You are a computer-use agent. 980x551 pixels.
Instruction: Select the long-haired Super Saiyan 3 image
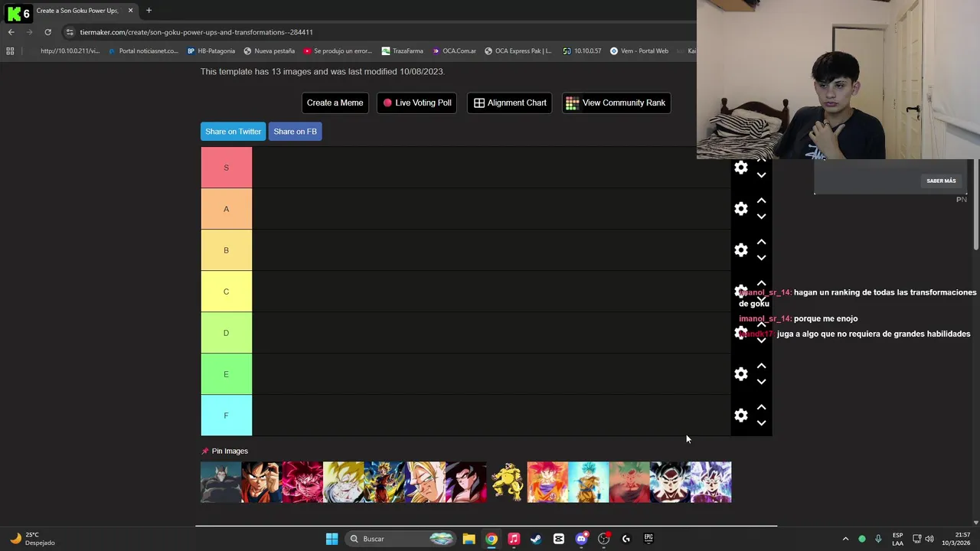425,482
